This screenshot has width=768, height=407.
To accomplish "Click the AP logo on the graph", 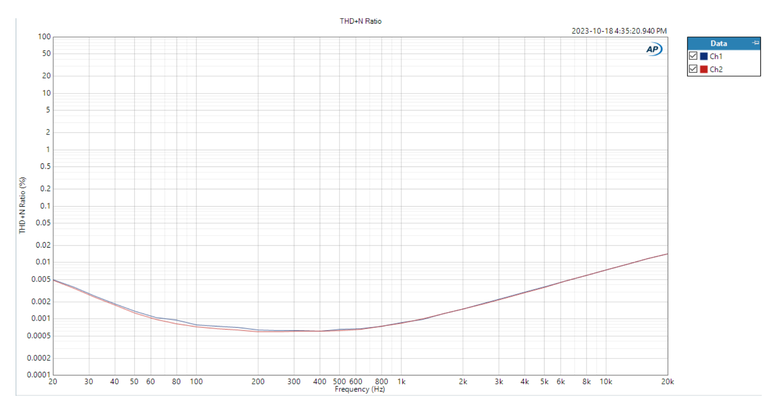I will click(653, 49).
